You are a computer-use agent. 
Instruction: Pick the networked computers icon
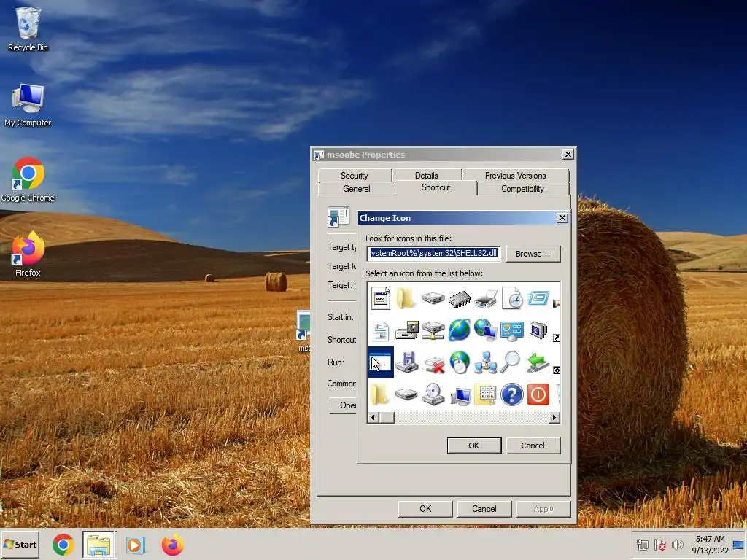[485, 362]
